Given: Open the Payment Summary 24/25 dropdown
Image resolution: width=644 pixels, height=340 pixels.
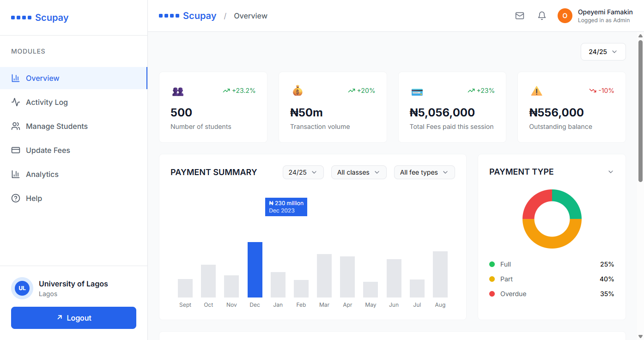Looking at the screenshot, I should pos(303,172).
